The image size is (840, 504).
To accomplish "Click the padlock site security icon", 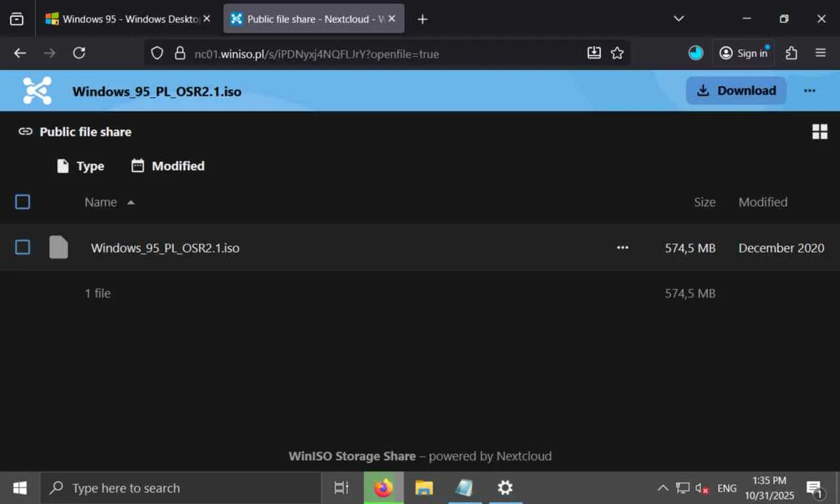I will [x=180, y=53].
